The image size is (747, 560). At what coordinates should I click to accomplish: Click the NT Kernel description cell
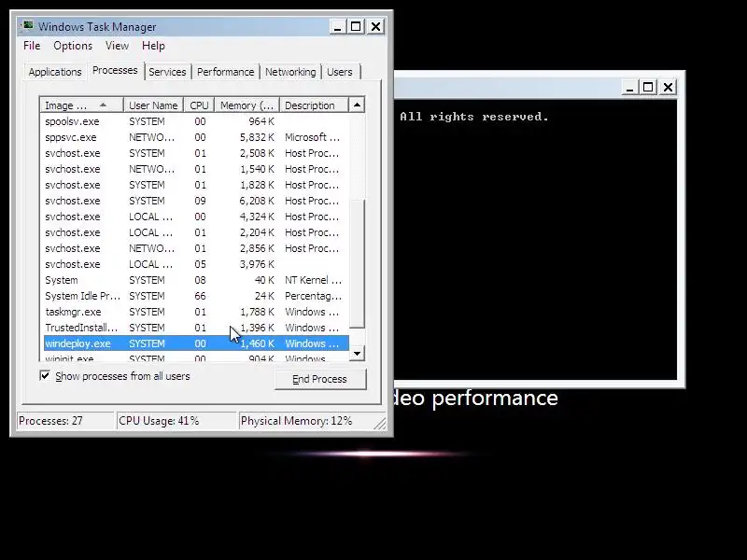coord(313,280)
